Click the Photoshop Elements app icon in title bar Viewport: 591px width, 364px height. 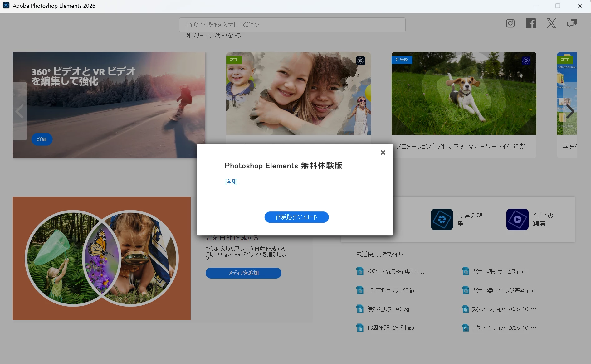point(6,5)
